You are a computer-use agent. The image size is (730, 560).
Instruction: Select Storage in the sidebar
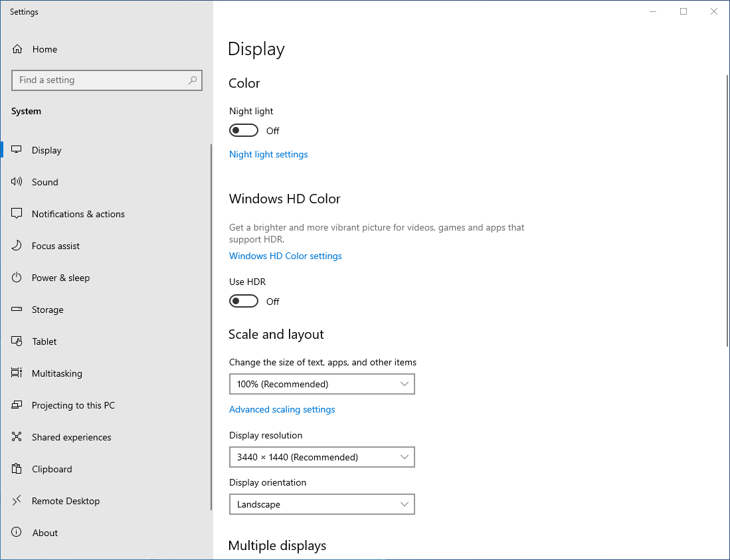(x=106, y=310)
